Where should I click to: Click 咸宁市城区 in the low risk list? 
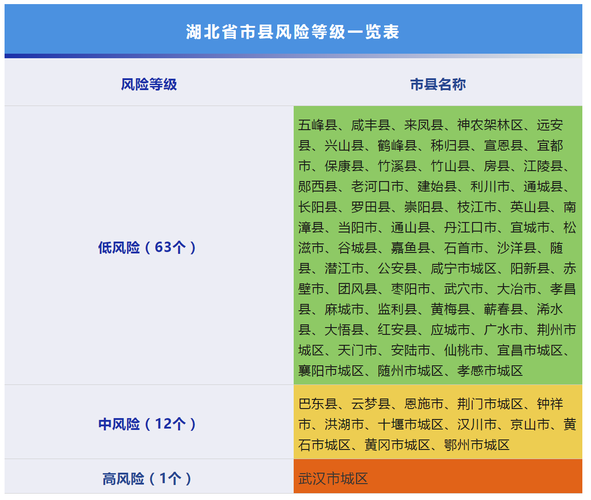pos(464,269)
